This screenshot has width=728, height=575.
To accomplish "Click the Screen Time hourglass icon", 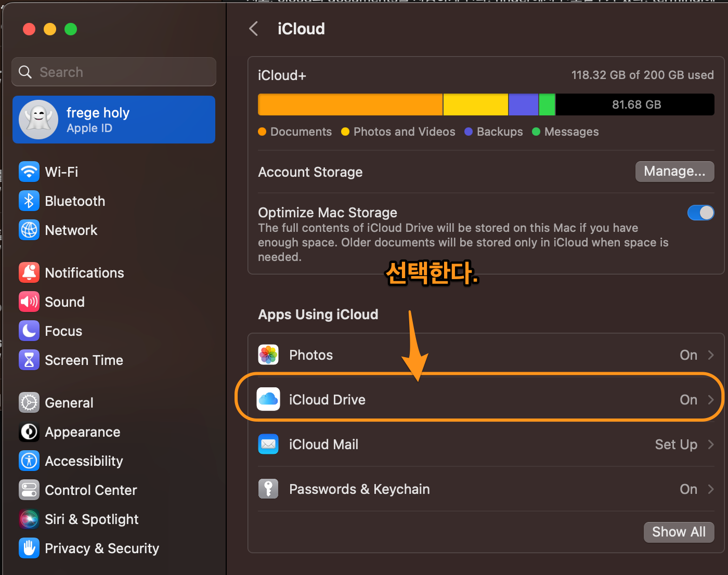I will point(29,360).
